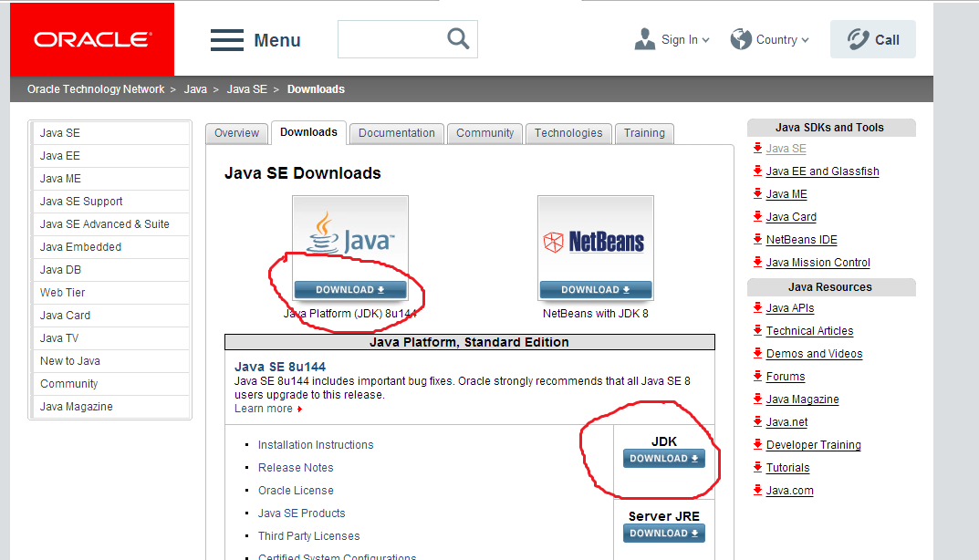
Task: Click the search magnifier icon
Action: click(x=458, y=38)
